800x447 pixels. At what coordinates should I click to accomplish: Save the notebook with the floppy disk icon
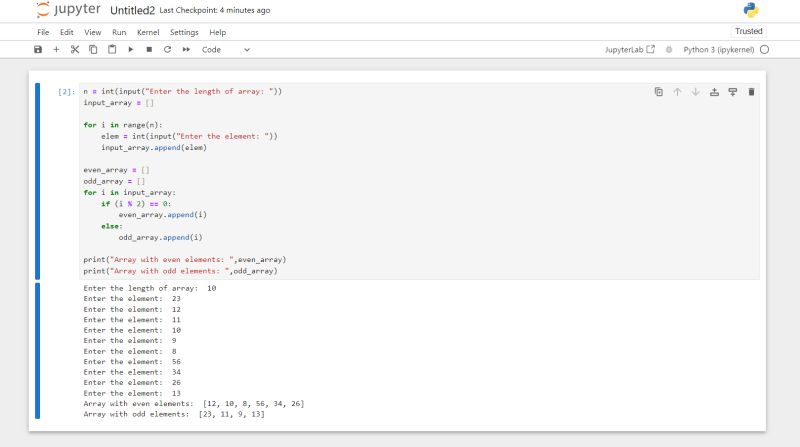click(x=38, y=49)
